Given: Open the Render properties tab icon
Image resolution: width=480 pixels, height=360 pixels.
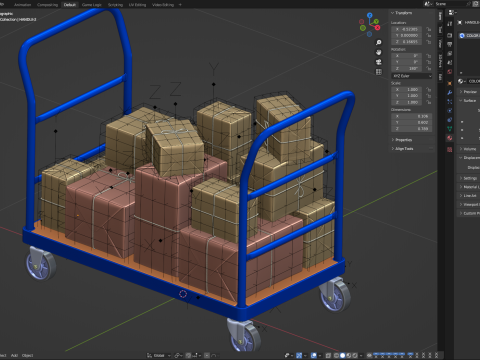Looking at the screenshot, I should coord(450,35).
